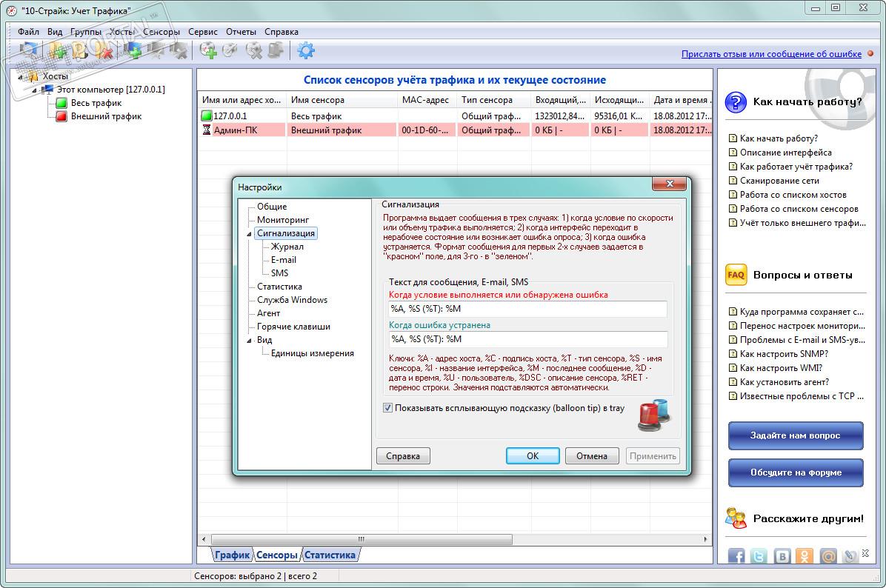Select 'Внешний трафик' sensor in hosts tree
886x588 pixels.
(x=106, y=116)
